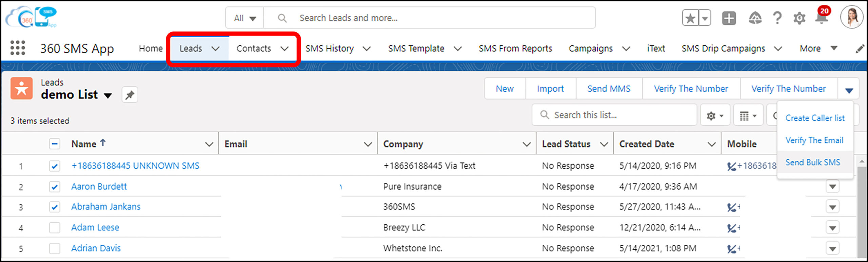The image size is (868, 262).
Task: Click the New lead button
Action: point(505,89)
